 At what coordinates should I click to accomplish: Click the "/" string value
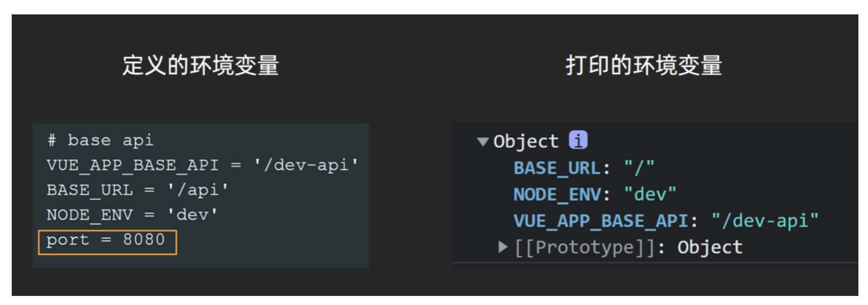(x=639, y=168)
